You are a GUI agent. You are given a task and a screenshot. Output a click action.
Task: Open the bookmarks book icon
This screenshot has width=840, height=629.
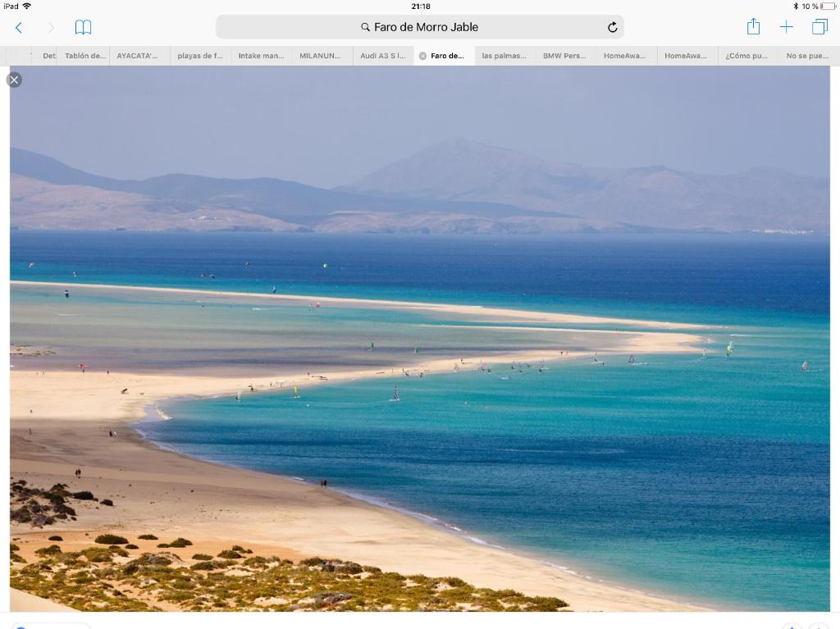(83, 27)
